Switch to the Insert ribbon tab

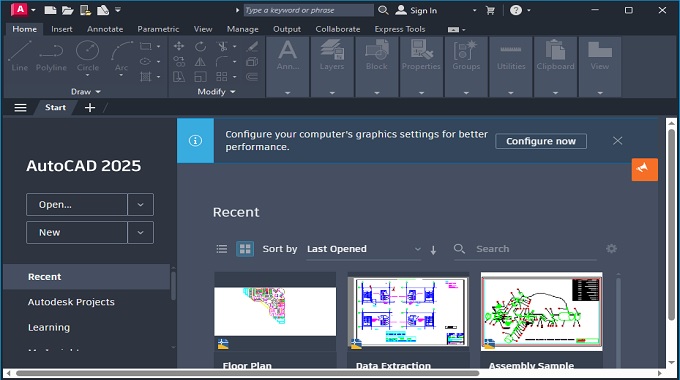click(x=62, y=29)
